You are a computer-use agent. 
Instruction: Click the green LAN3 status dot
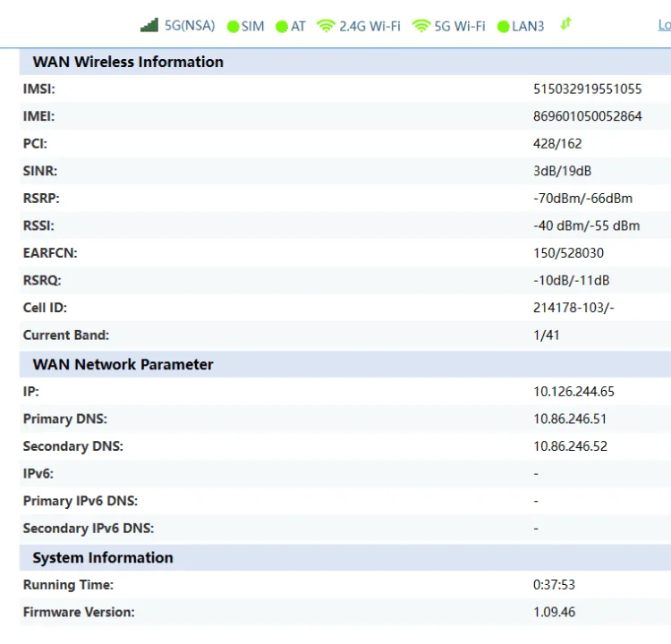503,27
